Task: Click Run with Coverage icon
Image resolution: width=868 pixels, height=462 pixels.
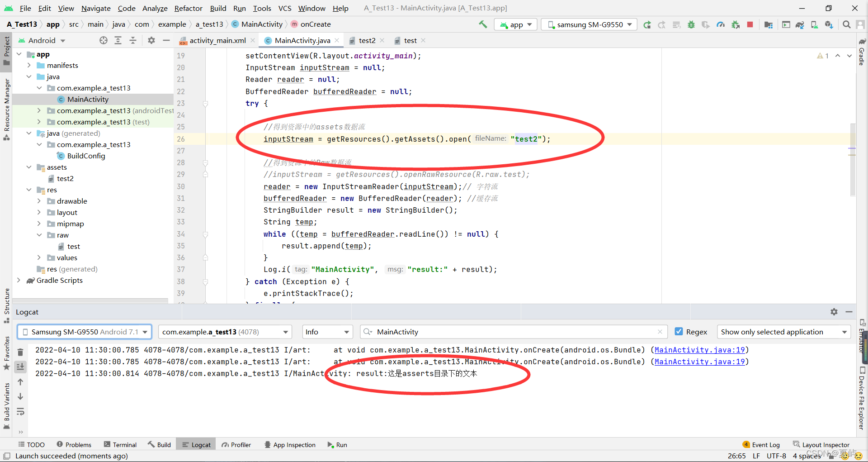Action: click(x=705, y=24)
